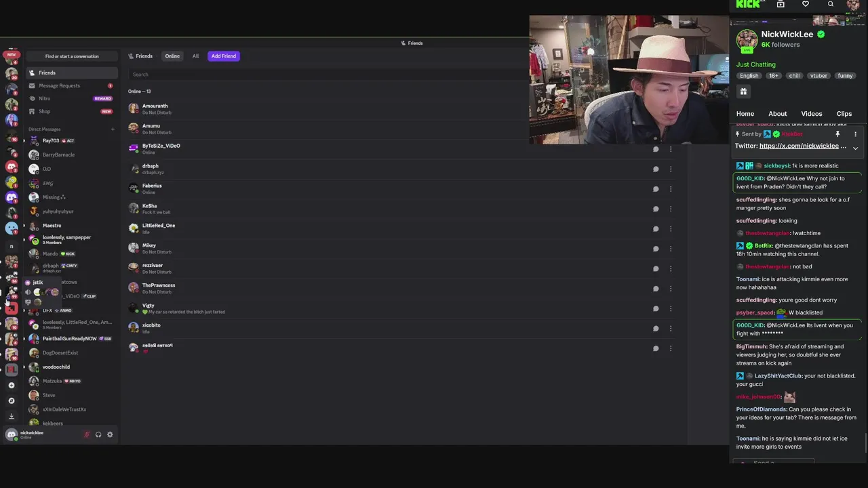Open the DM with Steve
Screen dimensions: 868x488
[72, 395]
